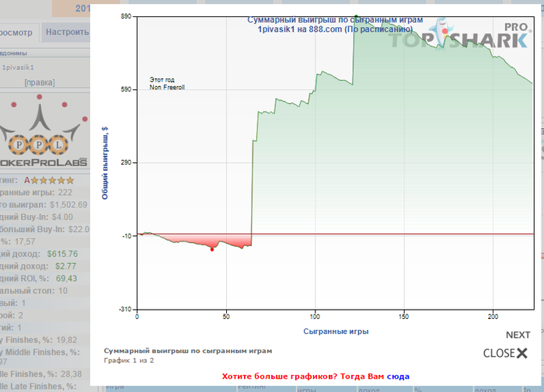Click the x-axis label 'Сыгранные игры'

(336, 331)
